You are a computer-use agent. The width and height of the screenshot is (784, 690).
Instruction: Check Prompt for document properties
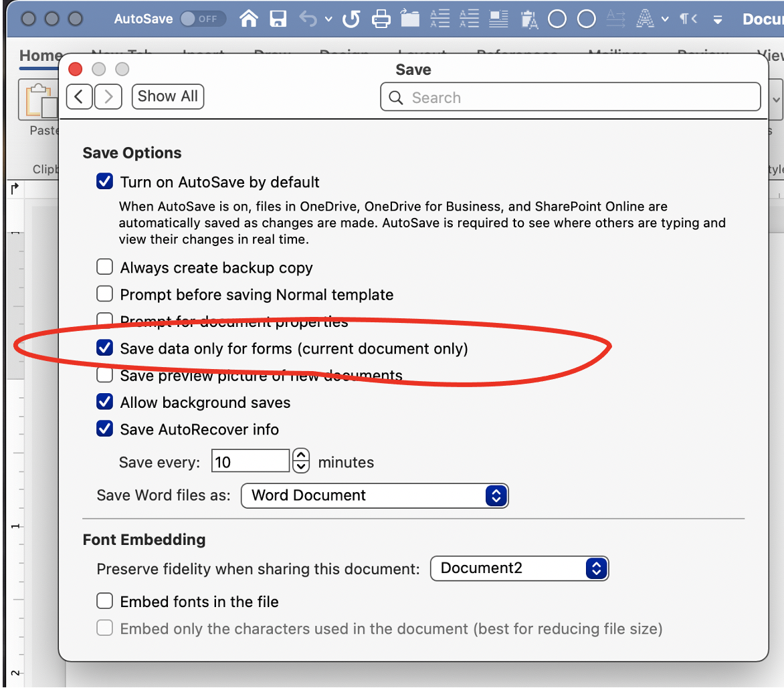[104, 320]
